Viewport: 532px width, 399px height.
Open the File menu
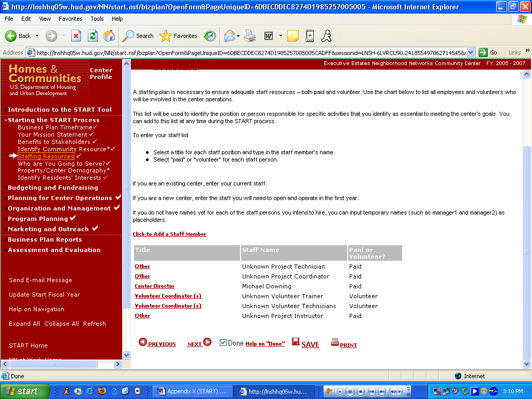pyautogui.click(x=9, y=19)
